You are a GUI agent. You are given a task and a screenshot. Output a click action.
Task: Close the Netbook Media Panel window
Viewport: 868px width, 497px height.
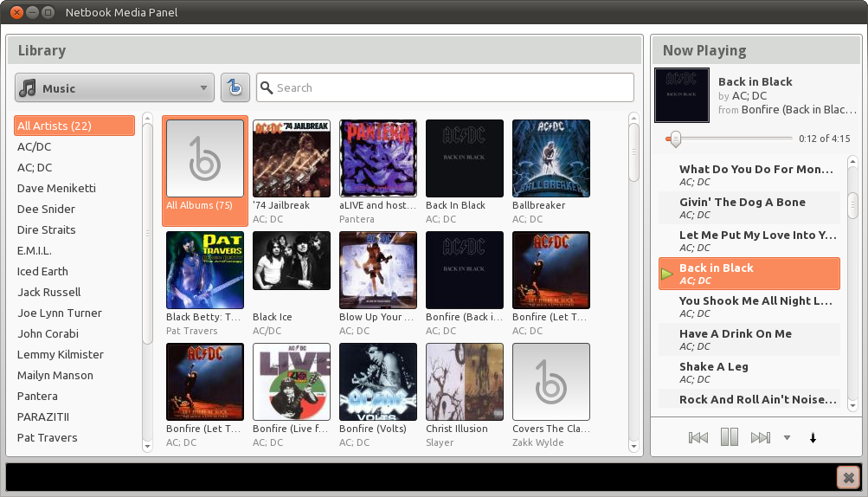click(17, 11)
